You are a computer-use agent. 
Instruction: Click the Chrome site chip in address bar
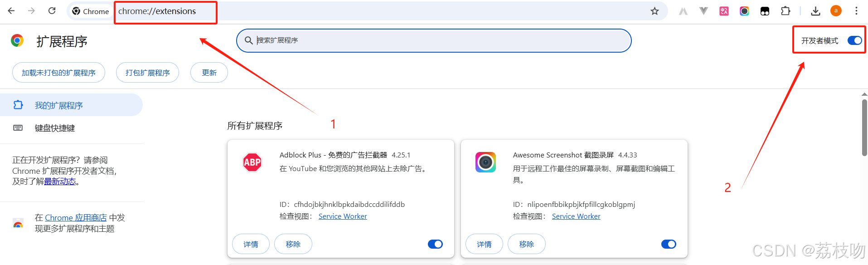[91, 11]
